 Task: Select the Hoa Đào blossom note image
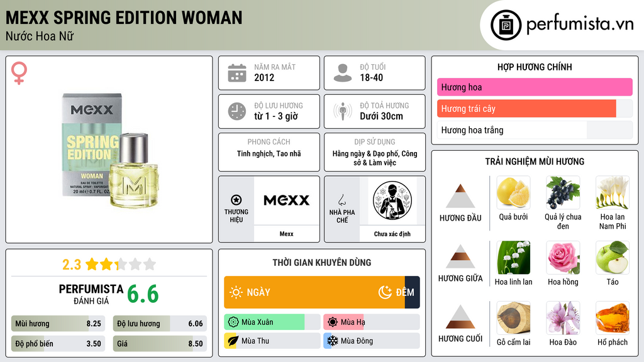[563, 317]
